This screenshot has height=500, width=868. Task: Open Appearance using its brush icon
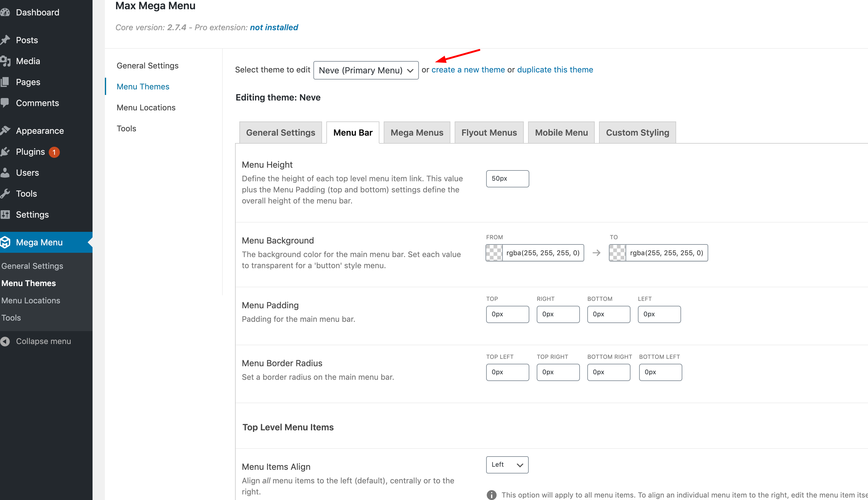click(6, 130)
